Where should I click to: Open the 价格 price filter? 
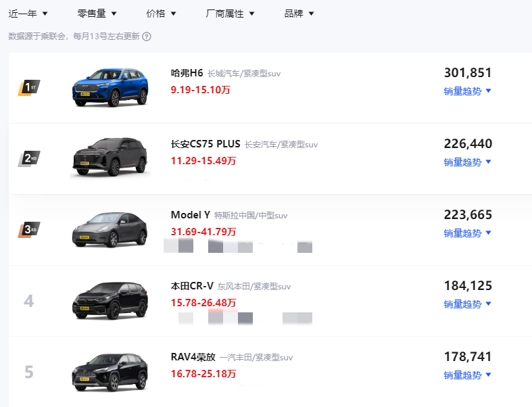pos(161,14)
